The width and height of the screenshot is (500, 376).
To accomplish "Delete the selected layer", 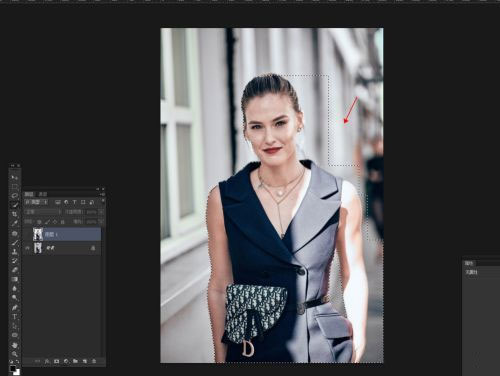I will [94, 361].
